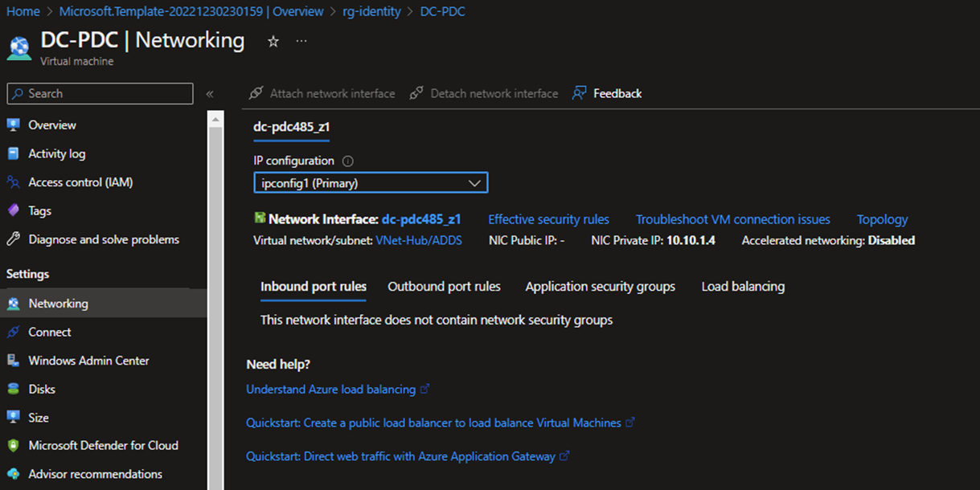Click the sidebar scrollbar up arrow
The height and width of the screenshot is (490, 980).
click(x=215, y=119)
